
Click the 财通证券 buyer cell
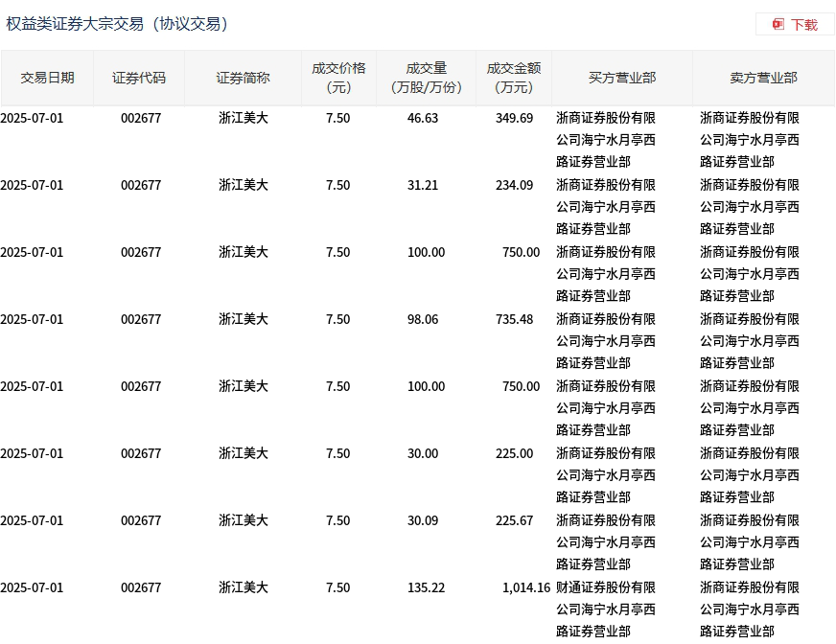606,609
